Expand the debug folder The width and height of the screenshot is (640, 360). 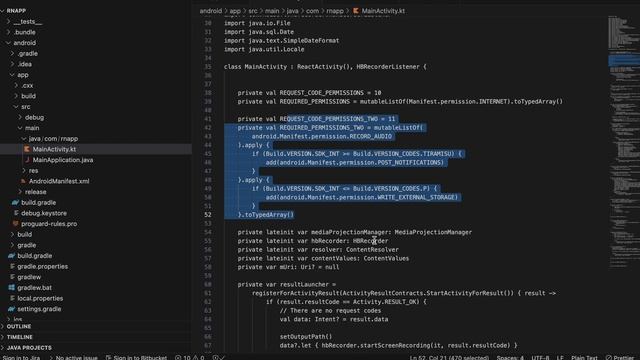20,117
